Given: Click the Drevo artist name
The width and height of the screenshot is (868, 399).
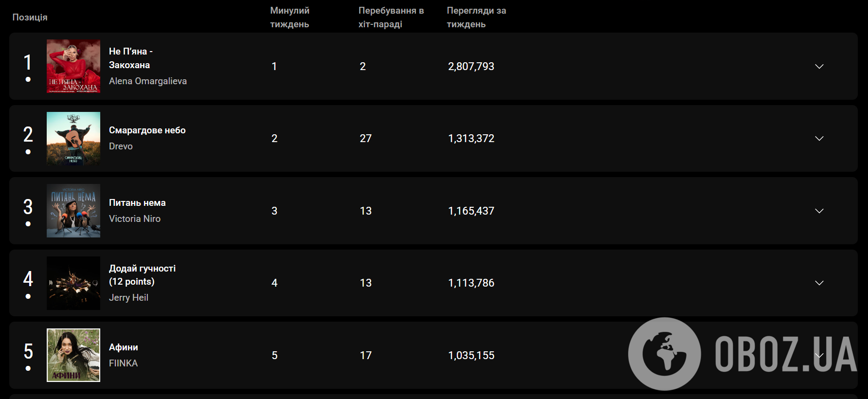Looking at the screenshot, I should [121, 146].
